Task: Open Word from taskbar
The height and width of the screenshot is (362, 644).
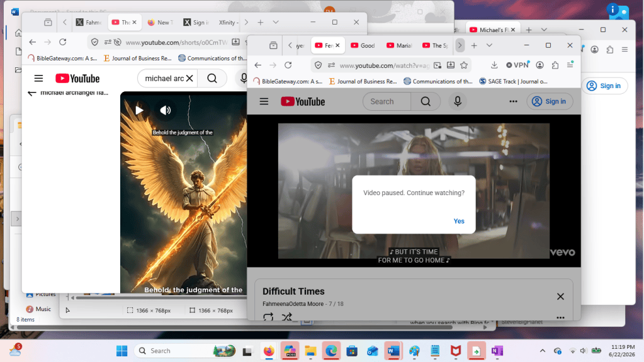Action: pyautogui.click(x=393, y=351)
